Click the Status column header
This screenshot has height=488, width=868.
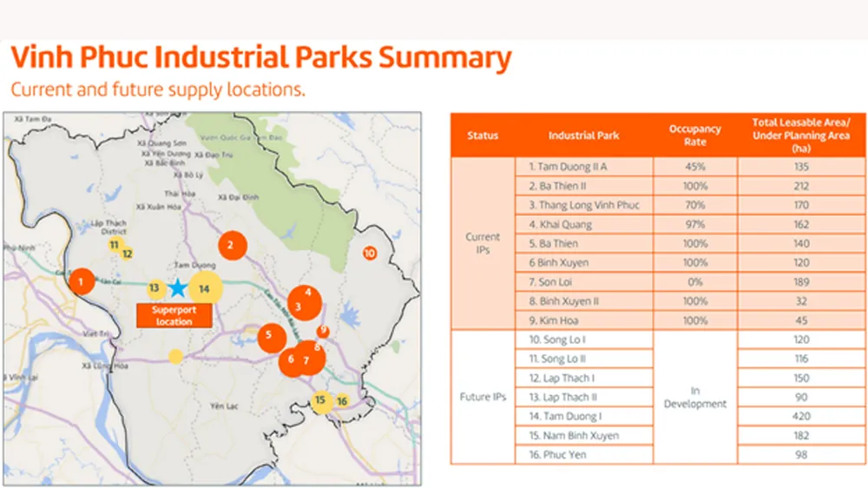483,135
